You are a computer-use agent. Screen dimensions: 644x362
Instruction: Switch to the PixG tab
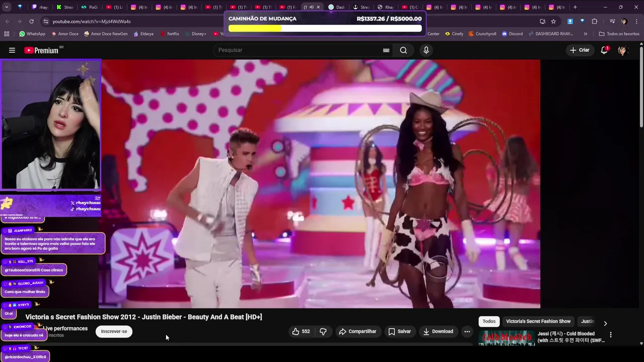point(90,7)
